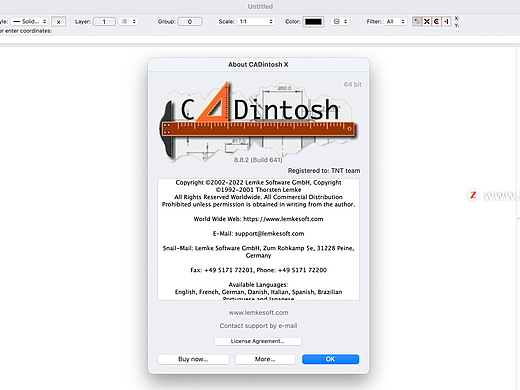The height and width of the screenshot is (390, 520).
Task: Click the 'Untitled' window title
Action: [260, 6]
